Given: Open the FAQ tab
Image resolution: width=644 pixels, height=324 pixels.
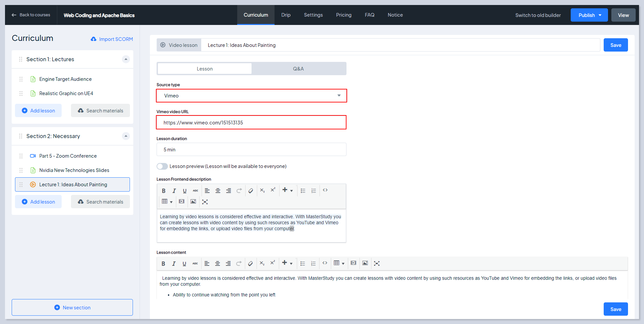Looking at the screenshot, I should coord(369,15).
